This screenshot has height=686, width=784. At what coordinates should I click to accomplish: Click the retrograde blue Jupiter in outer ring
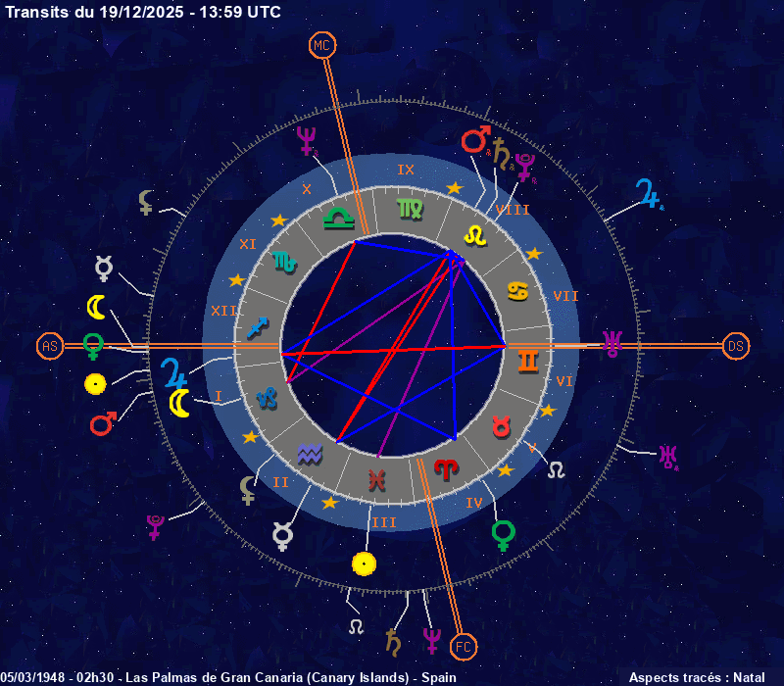(648, 193)
